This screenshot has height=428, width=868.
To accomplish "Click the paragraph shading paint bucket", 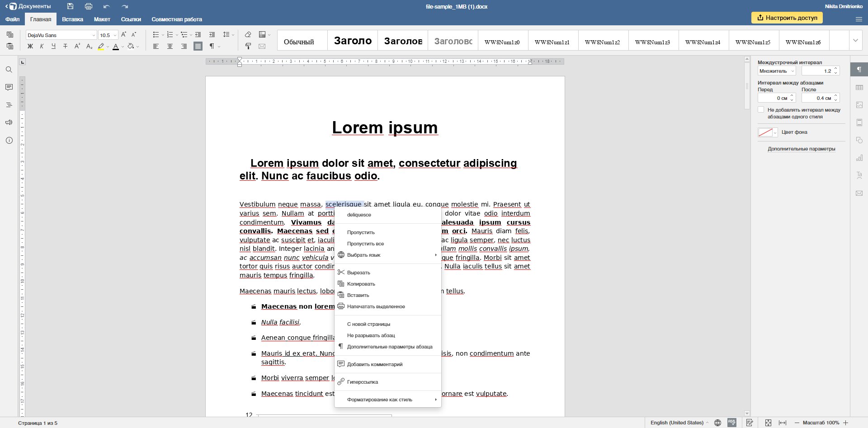I will [131, 46].
